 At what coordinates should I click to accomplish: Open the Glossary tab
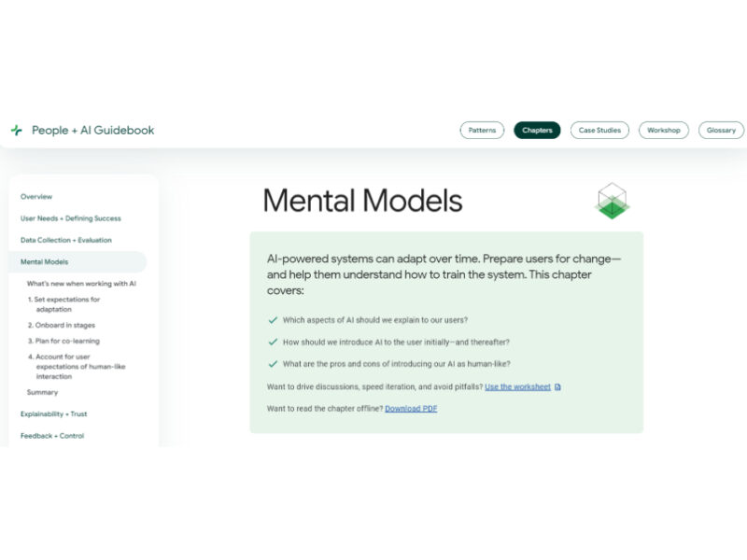coord(721,131)
